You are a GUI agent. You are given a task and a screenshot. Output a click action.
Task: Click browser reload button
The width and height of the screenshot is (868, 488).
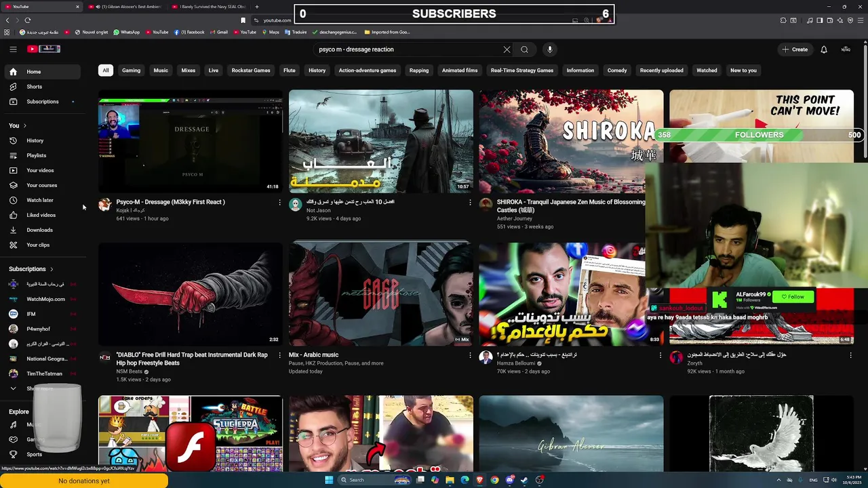click(28, 20)
